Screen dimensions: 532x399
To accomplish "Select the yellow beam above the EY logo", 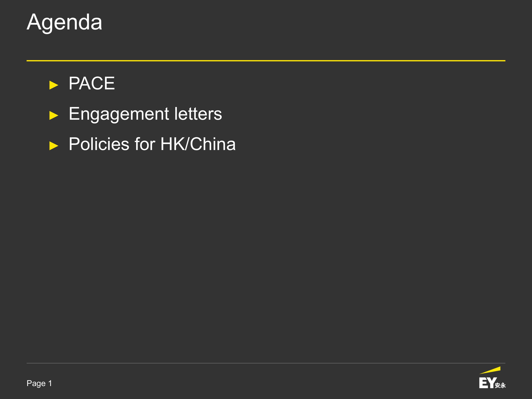I will (x=490, y=370).
